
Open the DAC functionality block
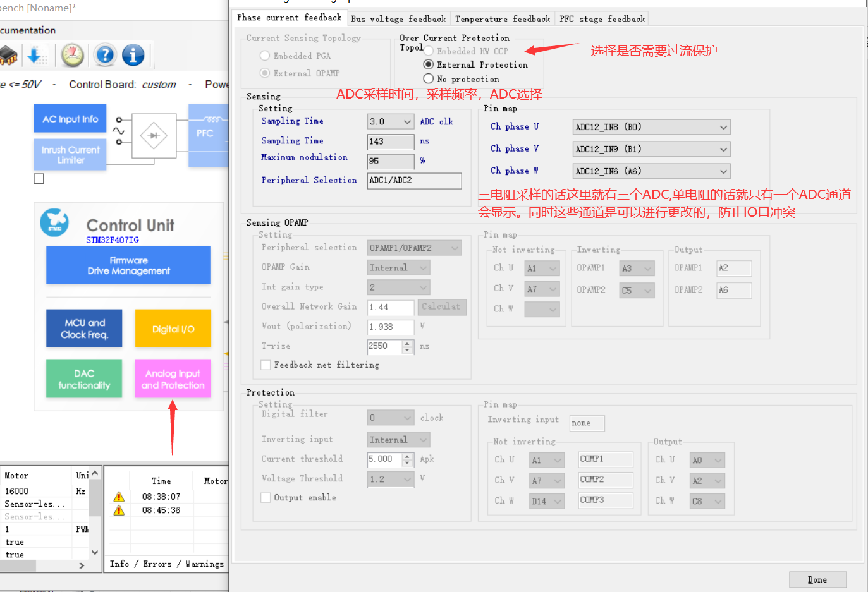click(84, 379)
